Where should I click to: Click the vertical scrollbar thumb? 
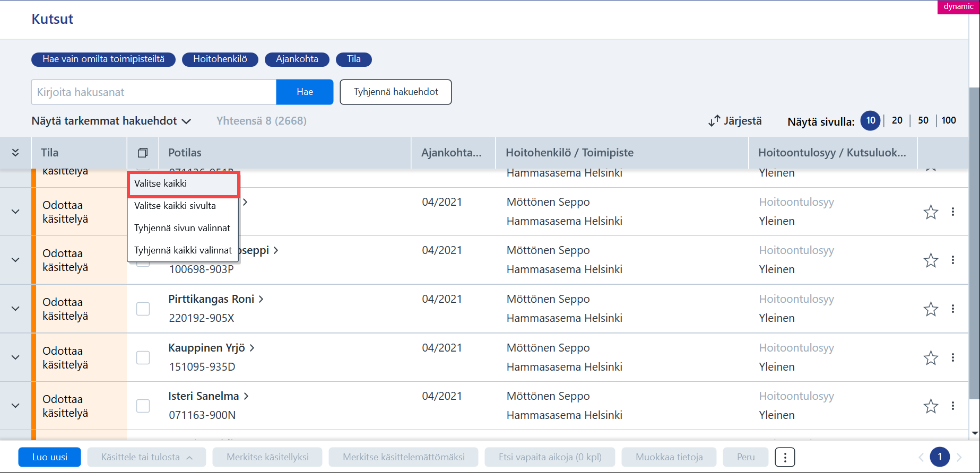[x=974, y=242]
